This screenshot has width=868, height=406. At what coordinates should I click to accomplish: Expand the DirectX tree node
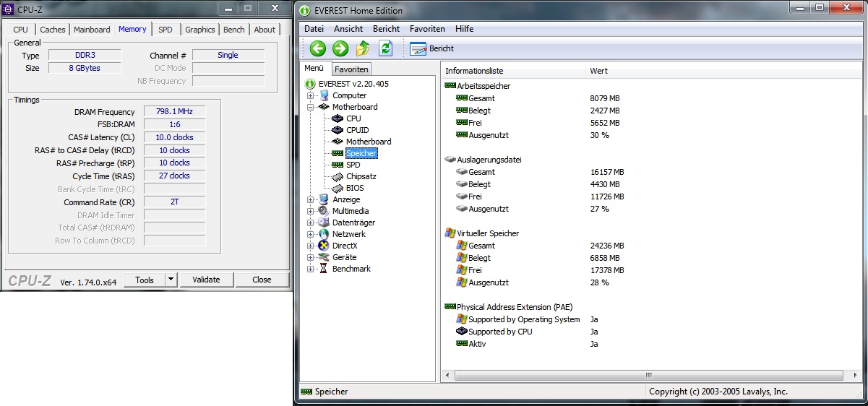311,246
